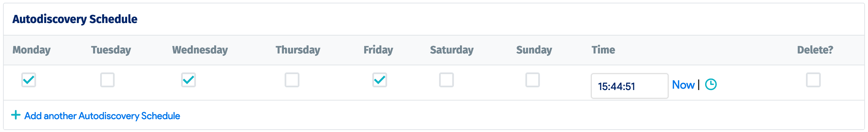This screenshot has height=132, width=868.
Task: Enable the Thursday checkbox
Action: click(292, 80)
